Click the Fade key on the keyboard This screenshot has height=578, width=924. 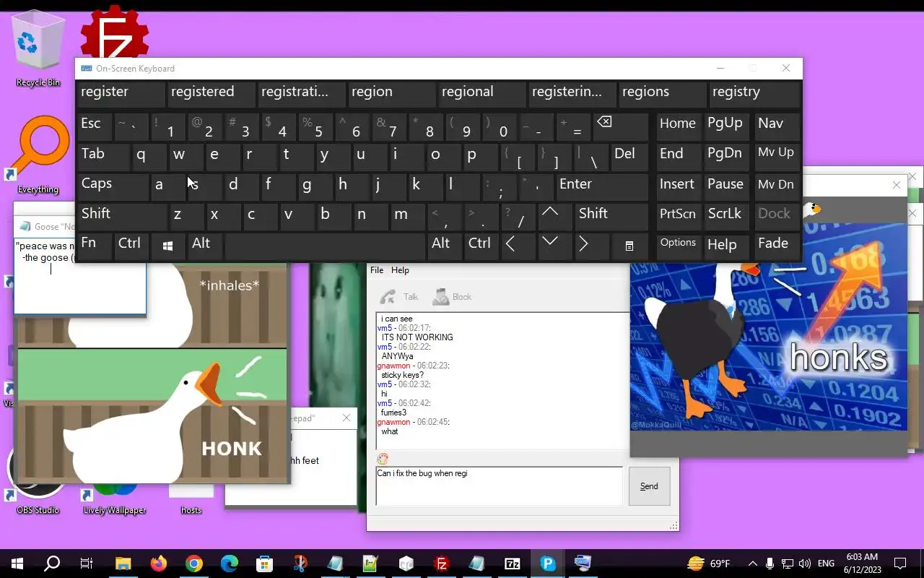(x=776, y=246)
